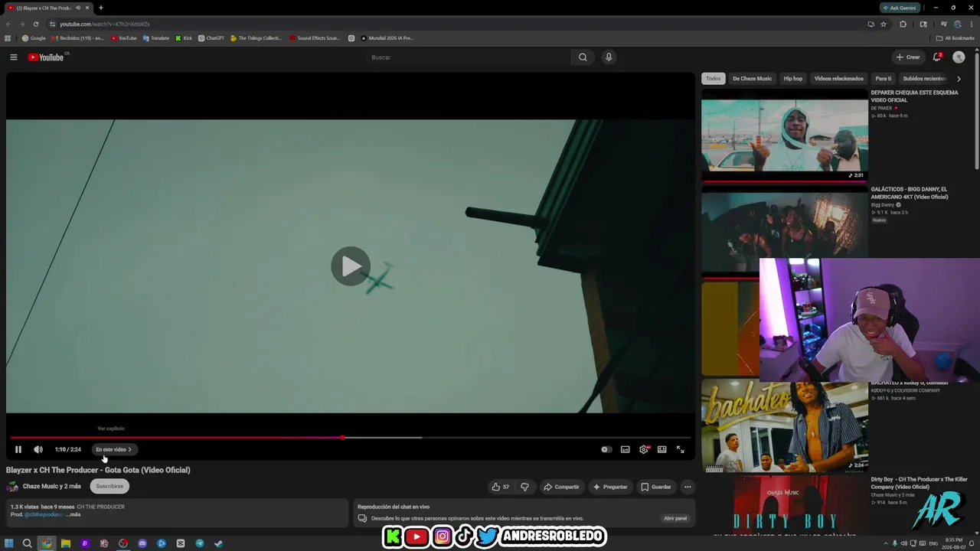Click the Compartir share button

pos(561,487)
